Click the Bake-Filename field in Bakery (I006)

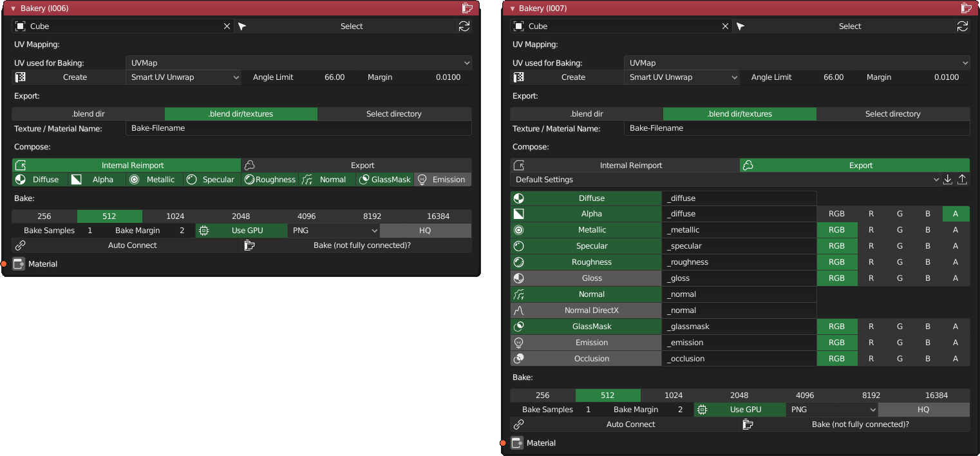(x=299, y=128)
